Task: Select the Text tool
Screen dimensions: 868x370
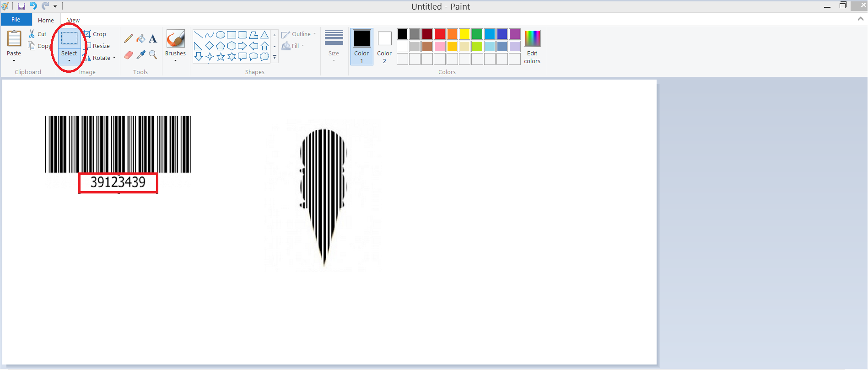Action: [x=153, y=39]
